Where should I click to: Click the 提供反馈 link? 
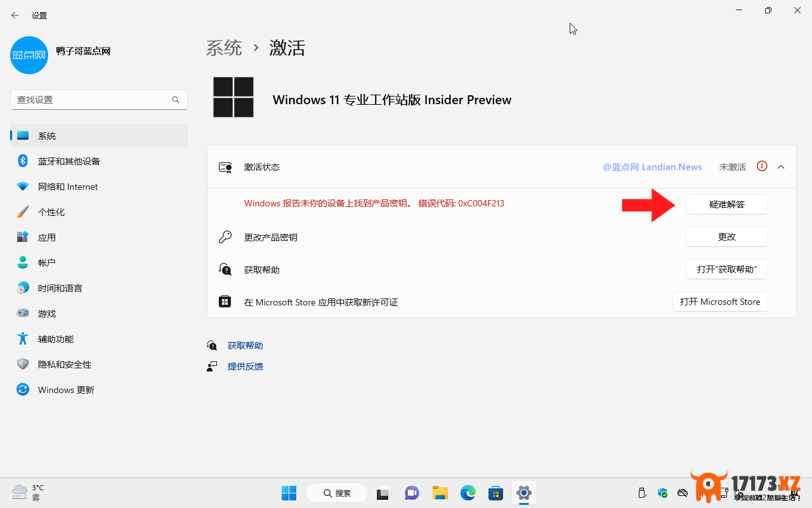(246, 366)
